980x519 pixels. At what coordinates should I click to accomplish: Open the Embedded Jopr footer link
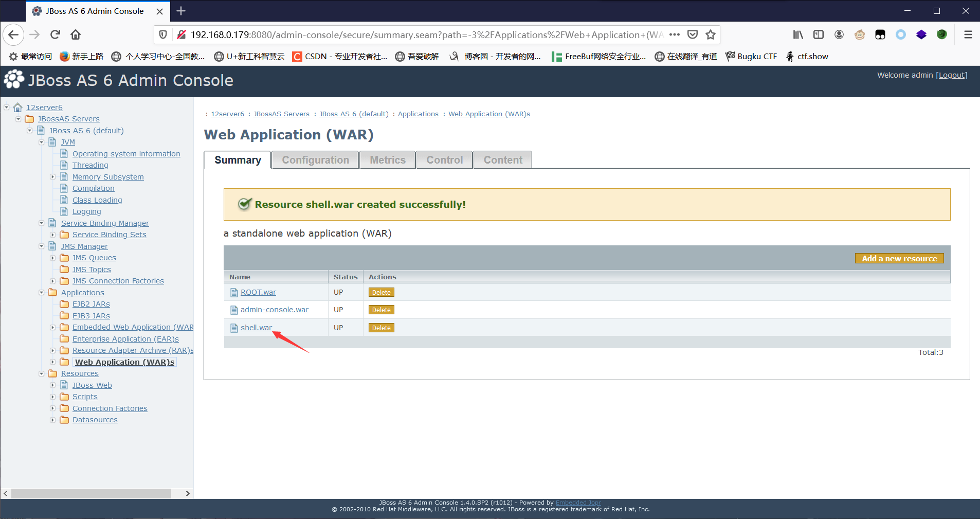point(578,503)
